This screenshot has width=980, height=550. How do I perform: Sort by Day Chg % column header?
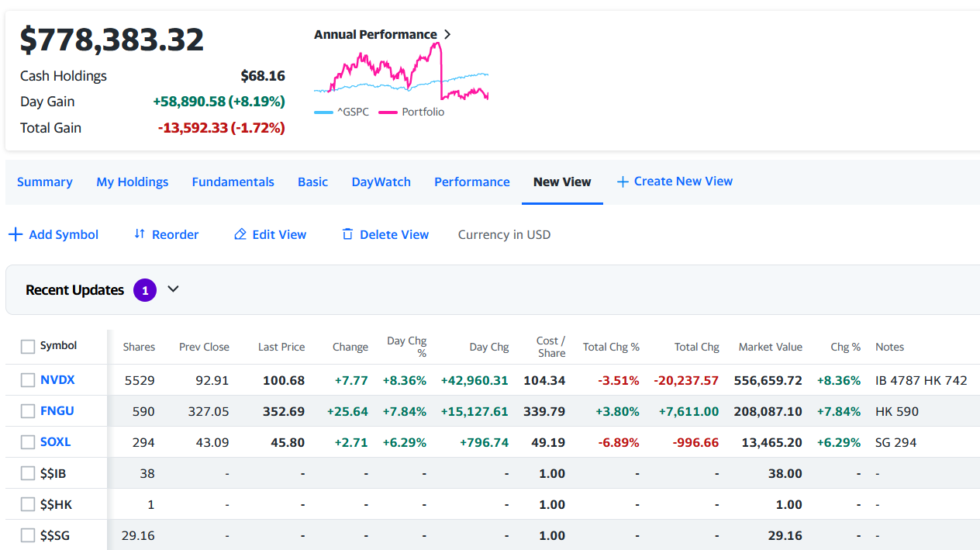click(407, 347)
